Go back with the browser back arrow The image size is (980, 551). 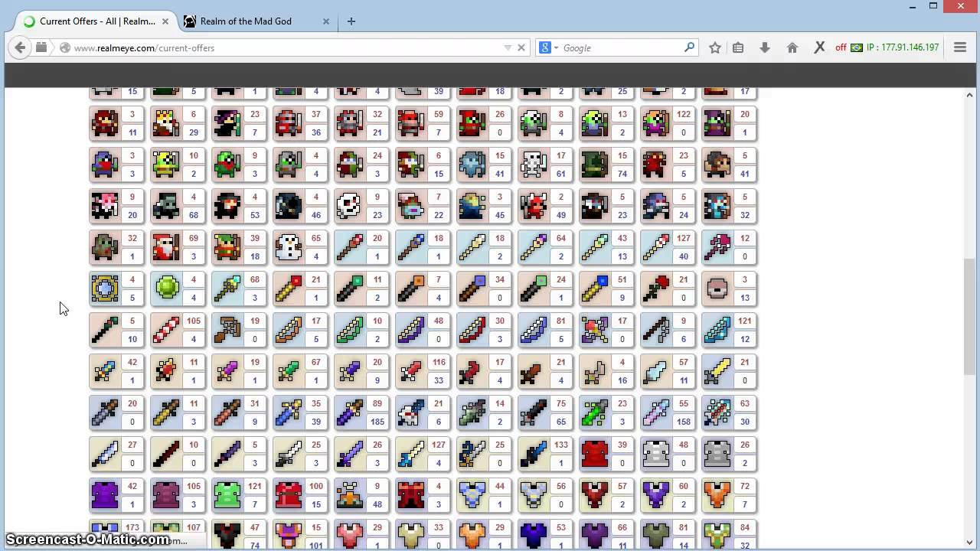pyautogui.click(x=20, y=47)
